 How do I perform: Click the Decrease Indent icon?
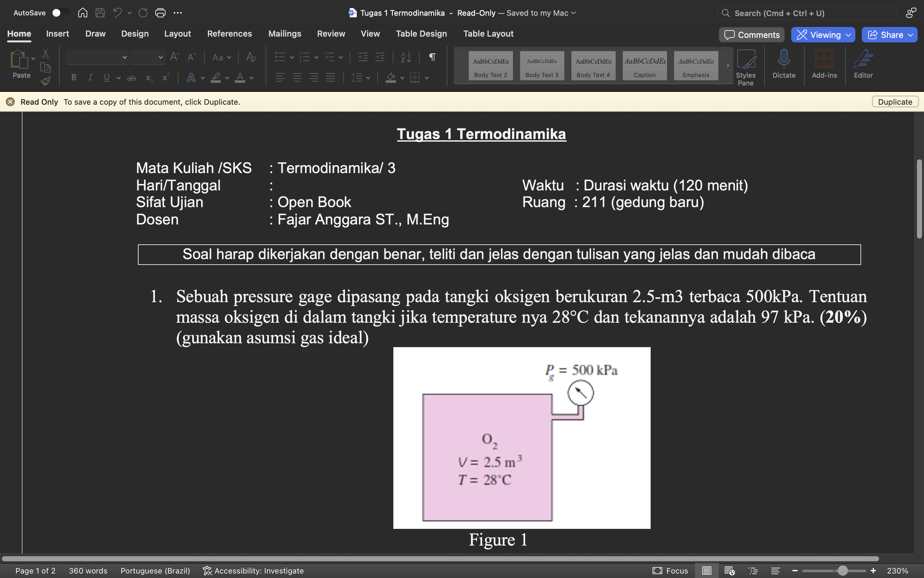click(363, 57)
